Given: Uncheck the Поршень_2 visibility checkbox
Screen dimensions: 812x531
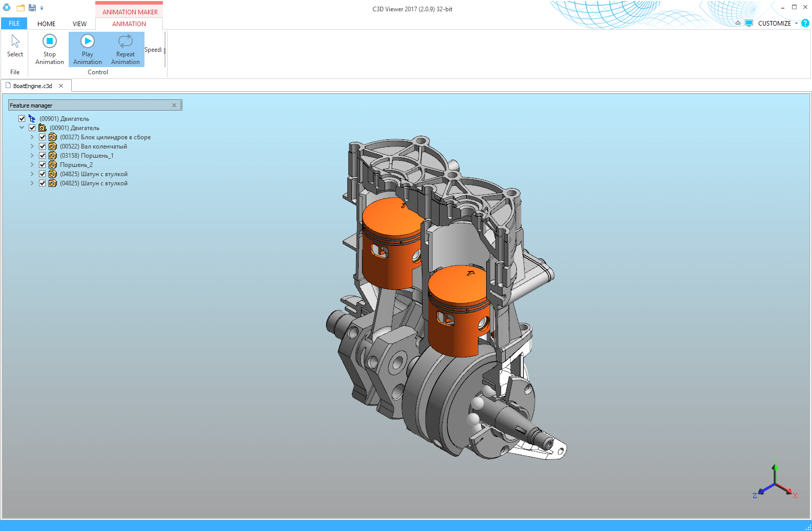Looking at the screenshot, I should coord(43,165).
